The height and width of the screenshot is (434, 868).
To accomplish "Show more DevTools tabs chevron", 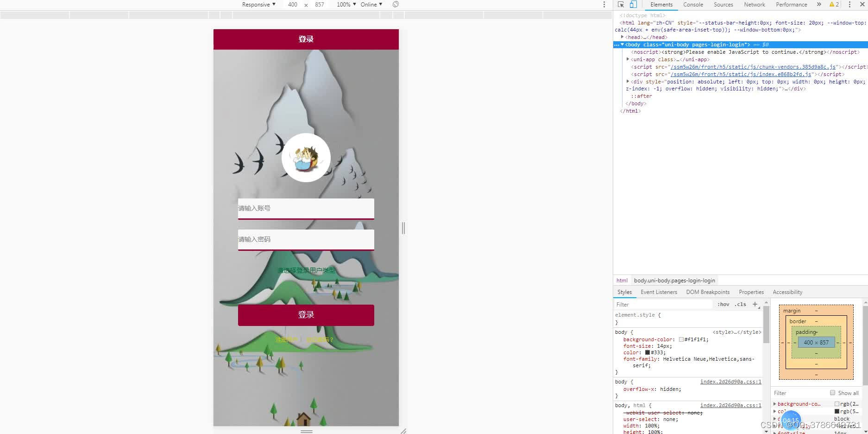I will 819,4.
